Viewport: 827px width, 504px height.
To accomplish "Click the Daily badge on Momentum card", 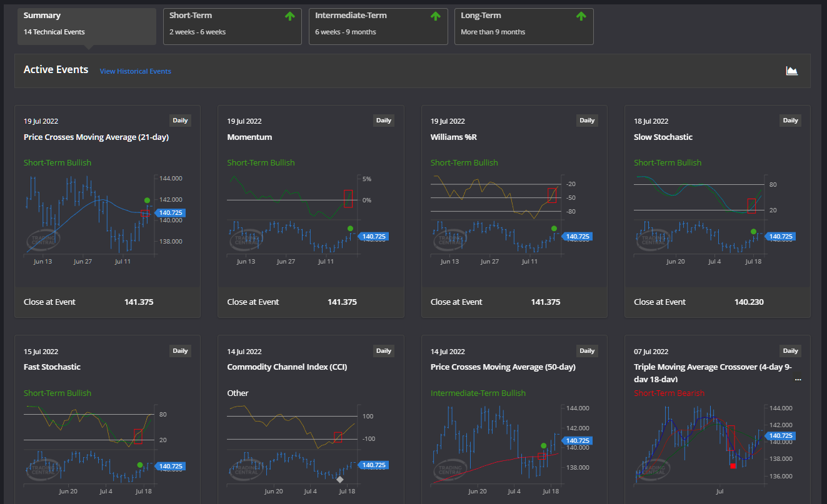I will [x=383, y=120].
